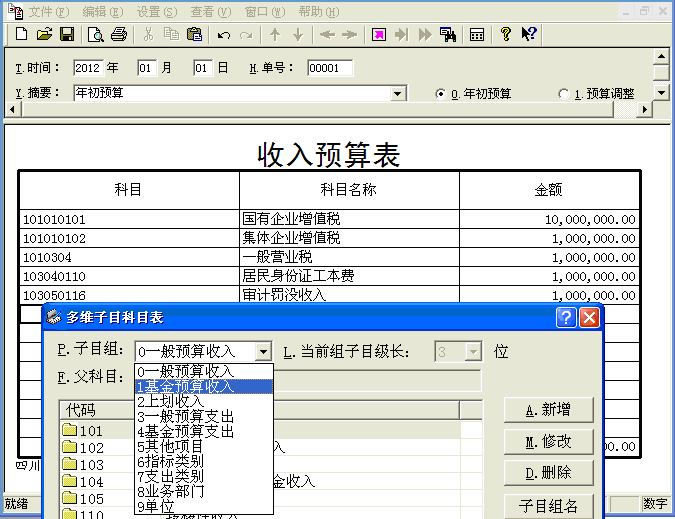The image size is (675, 519).
Task: Open the 查看(V) menu
Action: (x=211, y=12)
